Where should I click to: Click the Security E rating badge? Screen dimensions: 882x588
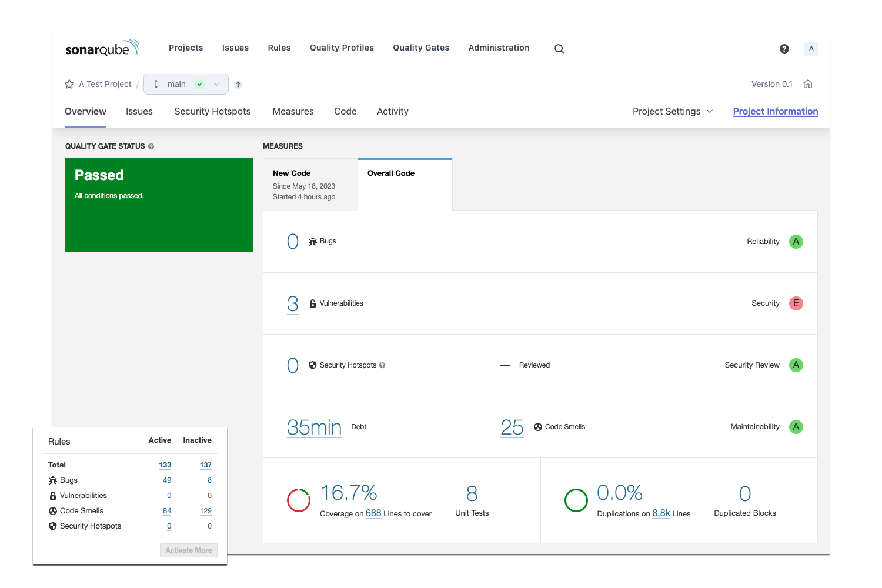(796, 303)
